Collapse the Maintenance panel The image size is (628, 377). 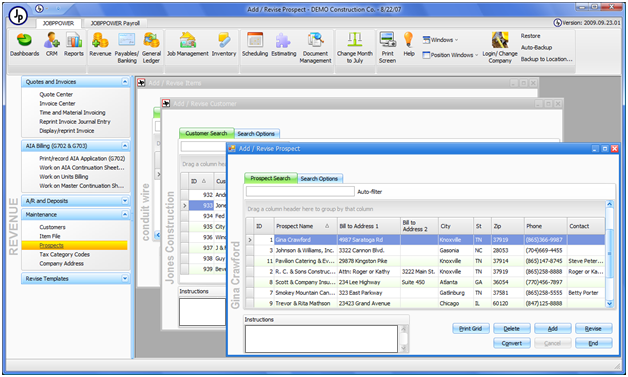pos(125,214)
